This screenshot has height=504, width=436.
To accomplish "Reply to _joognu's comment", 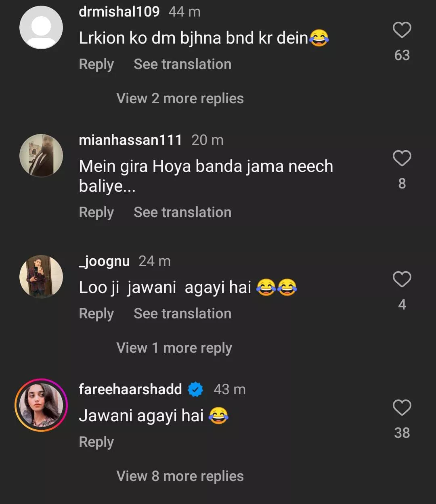I will [x=96, y=314].
